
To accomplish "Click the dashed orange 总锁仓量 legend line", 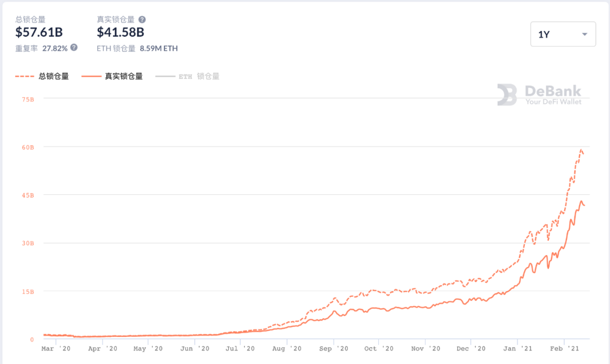I will point(25,76).
